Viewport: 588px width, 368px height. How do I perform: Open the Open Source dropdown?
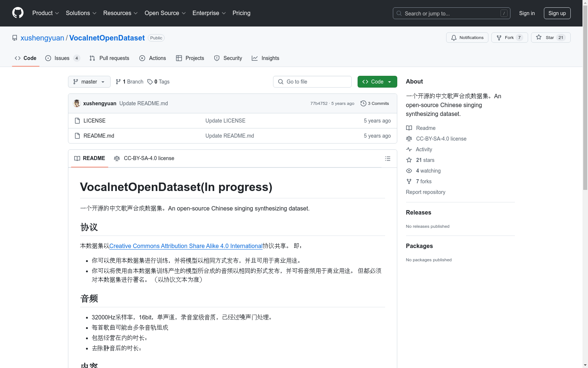(x=165, y=13)
